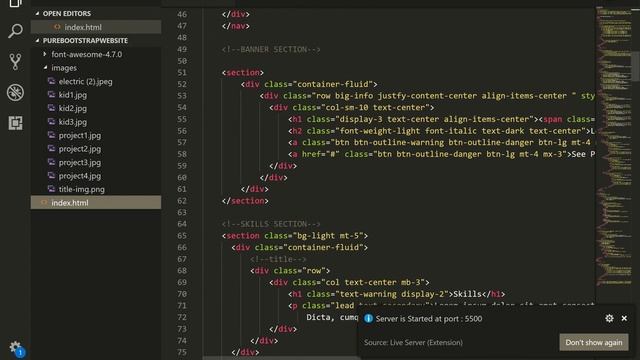Open the Source Control view

click(15, 62)
